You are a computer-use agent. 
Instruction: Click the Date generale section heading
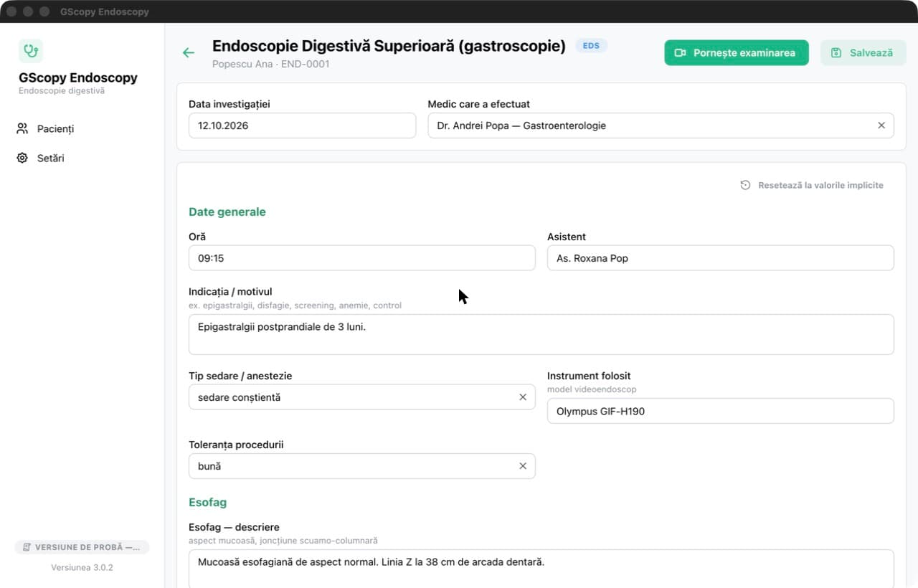coord(227,212)
